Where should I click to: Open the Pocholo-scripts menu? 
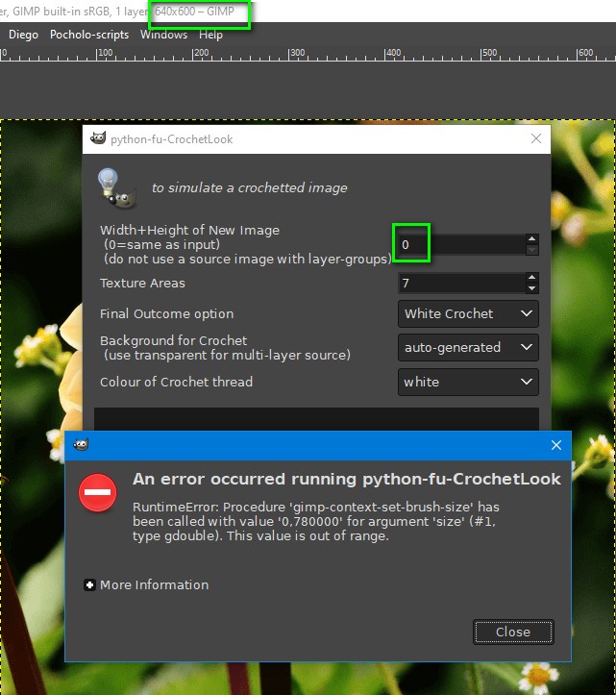pos(89,35)
